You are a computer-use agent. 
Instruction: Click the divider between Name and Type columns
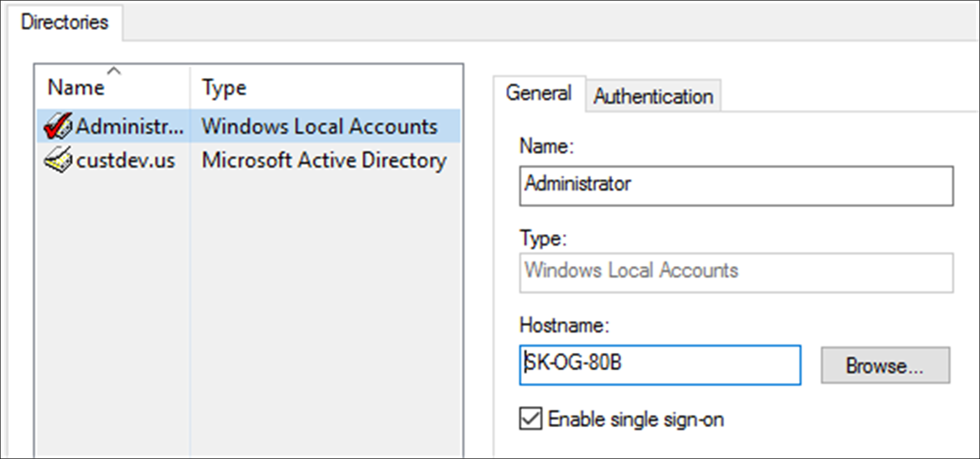tap(190, 87)
